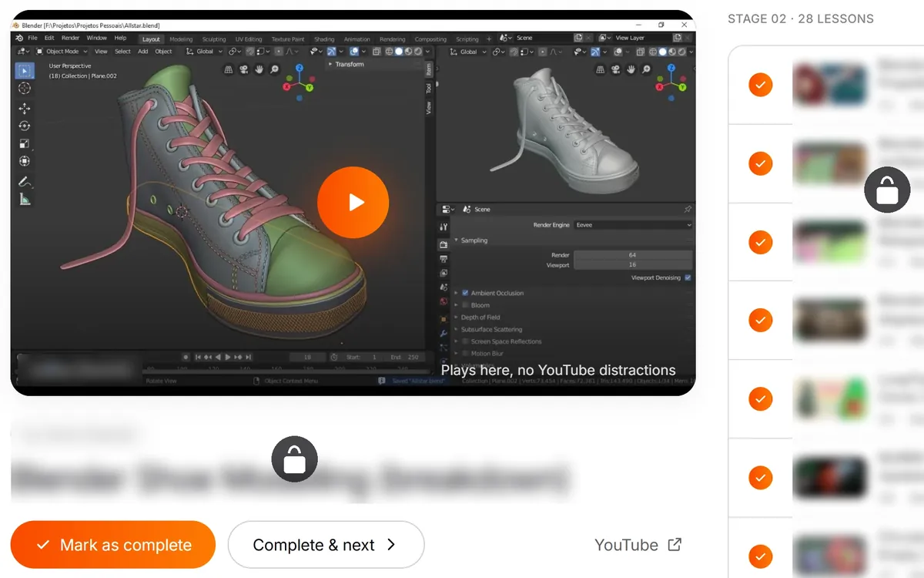Select the Annotate pencil tool
The height and width of the screenshot is (578, 924).
coord(25,182)
